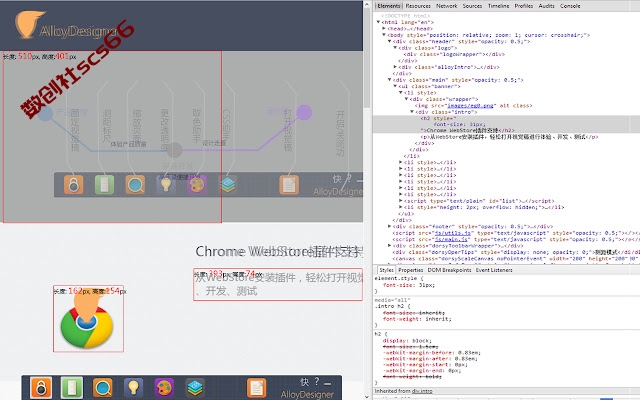The image size is (640, 400).
Task: Expand the li with overflow: hidden style
Action: [401, 207]
